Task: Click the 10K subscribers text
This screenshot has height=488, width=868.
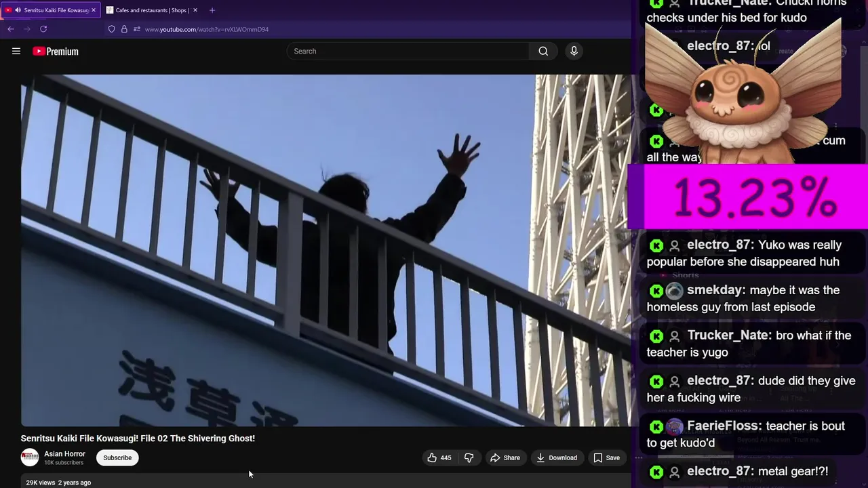Action: point(64,463)
